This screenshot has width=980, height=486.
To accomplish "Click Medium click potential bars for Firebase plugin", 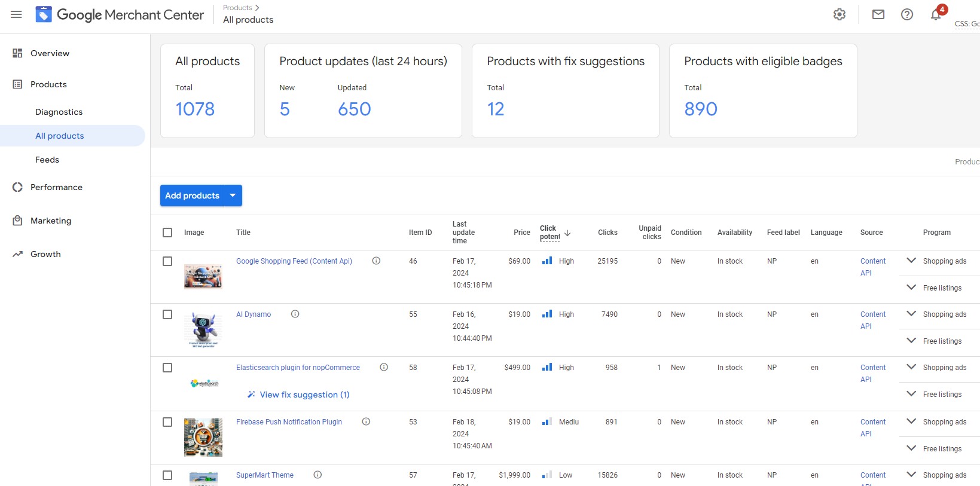I will [x=547, y=421].
